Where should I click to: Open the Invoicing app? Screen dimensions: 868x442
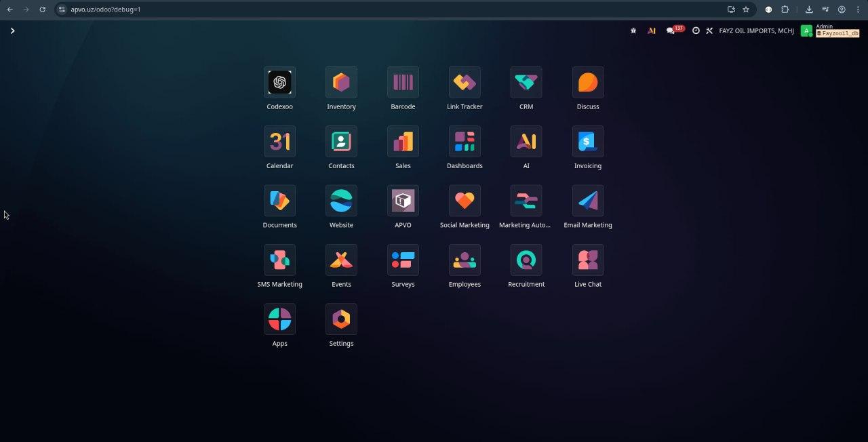tap(588, 142)
